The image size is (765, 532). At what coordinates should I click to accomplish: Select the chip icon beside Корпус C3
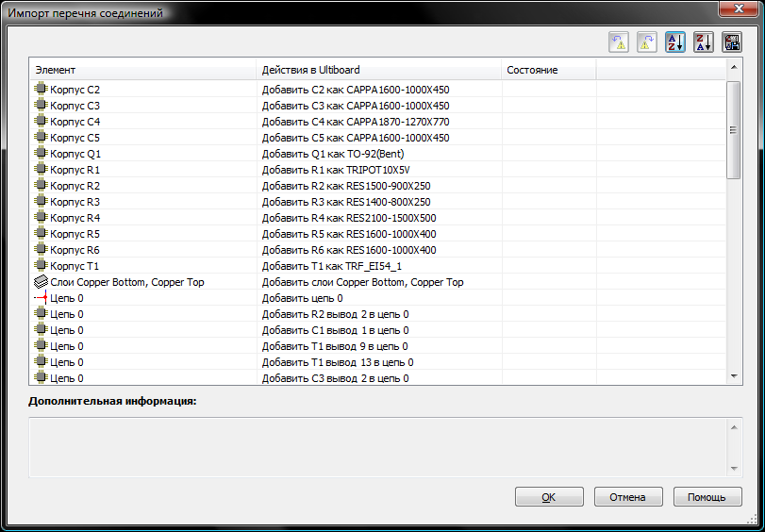coord(41,105)
